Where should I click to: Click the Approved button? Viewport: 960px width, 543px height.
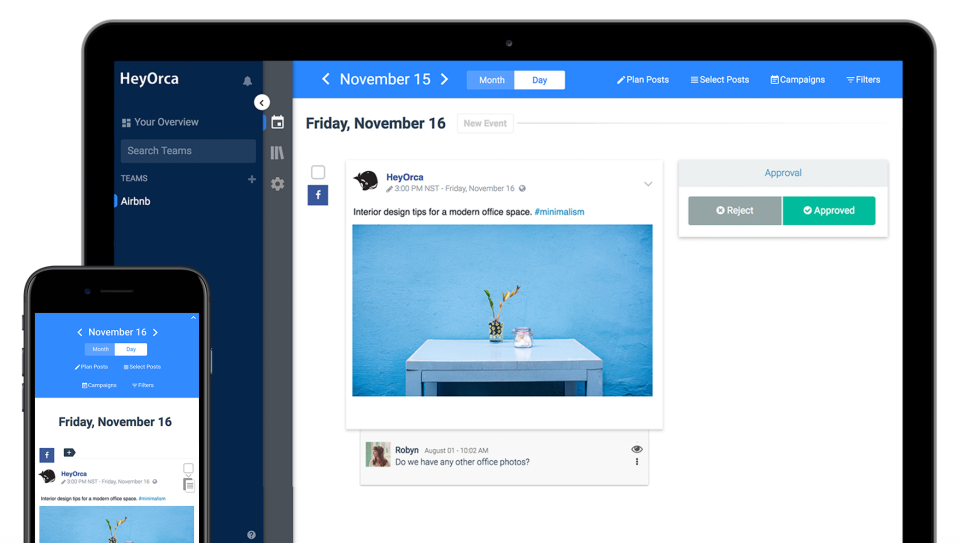(829, 211)
